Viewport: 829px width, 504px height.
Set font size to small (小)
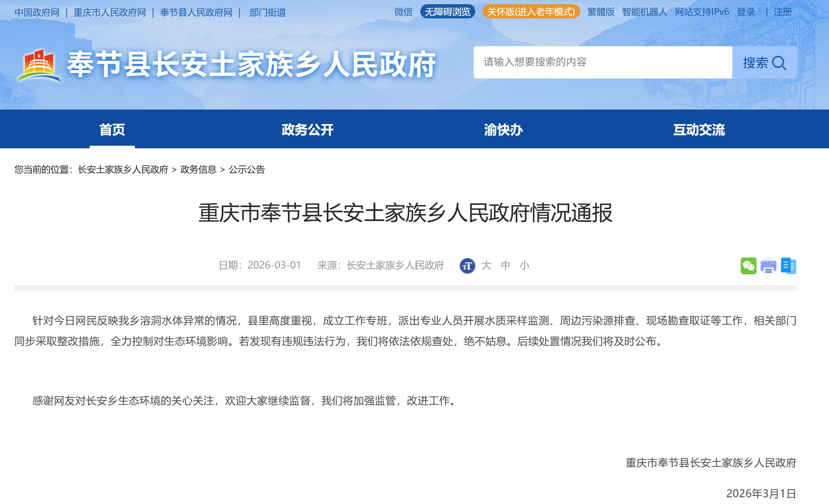(x=524, y=265)
